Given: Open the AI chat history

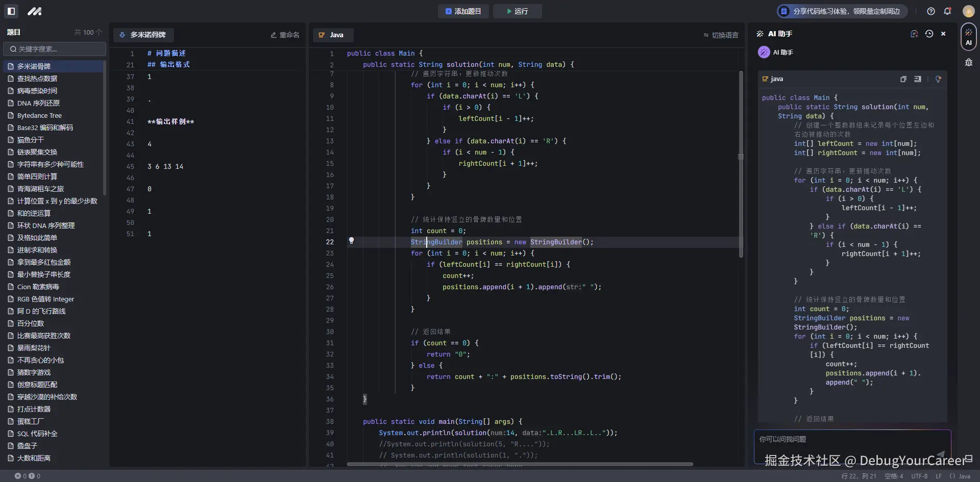Looking at the screenshot, I should pos(929,34).
